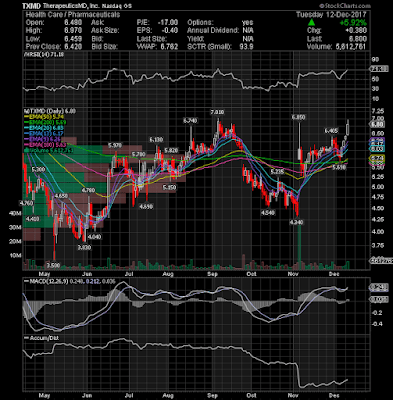Click the green up-arrow price change icon
393x400 pixels.
pos(311,22)
